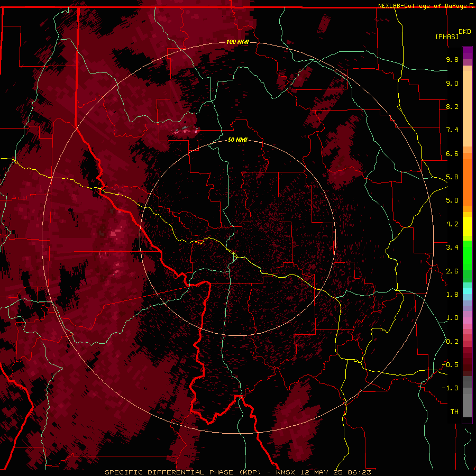Click the 1.0 scale value
Screen dimensions: 476x476
[x=452, y=318]
